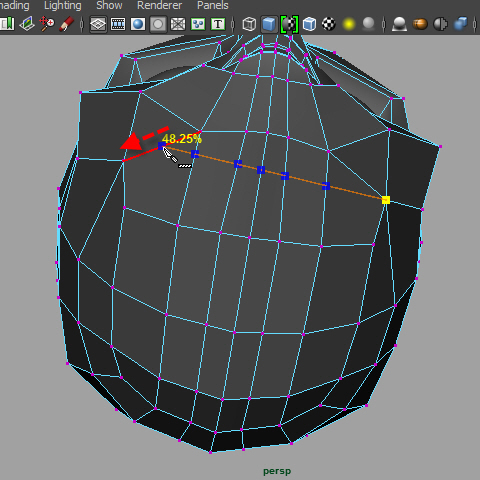Switch to wireframe cube display
The width and height of the screenshot is (480, 480).
click(x=249, y=24)
